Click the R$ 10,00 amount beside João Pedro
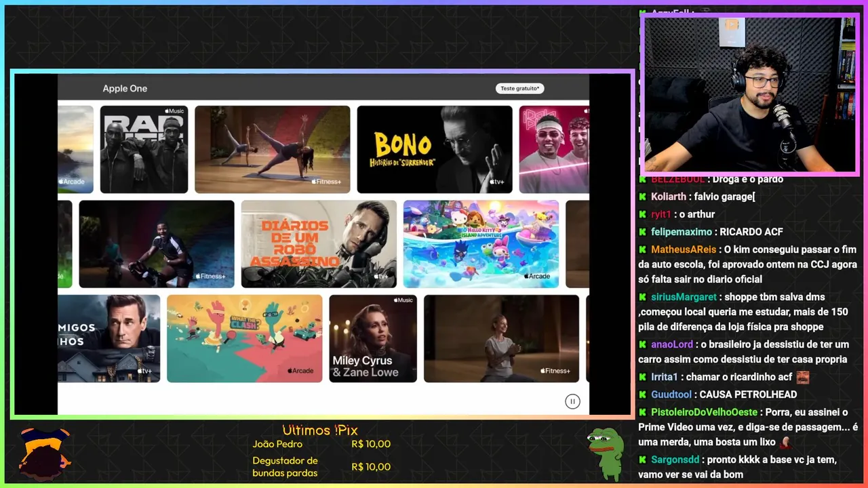The width and height of the screenshot is (868, 488). [x=371, y=444]
